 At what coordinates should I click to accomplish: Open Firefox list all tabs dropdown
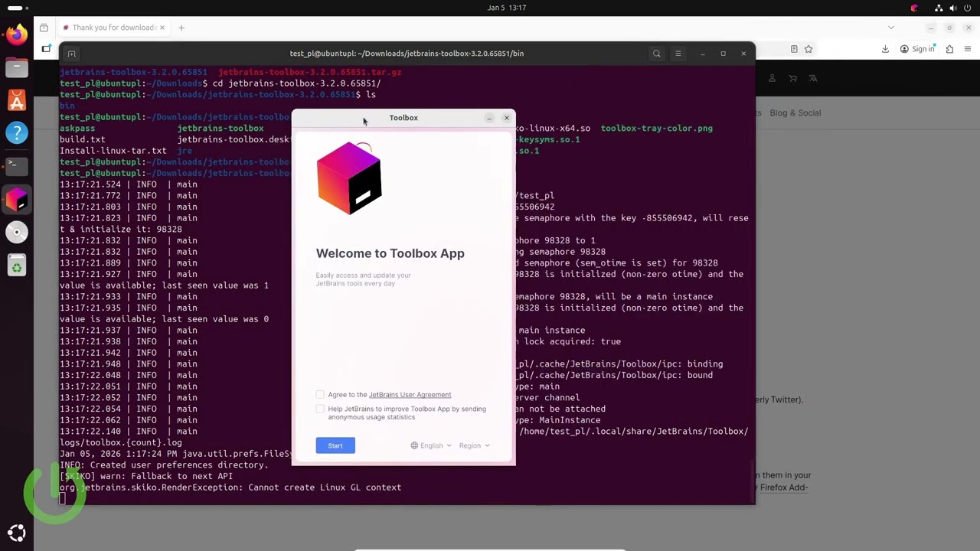point(890,28)
